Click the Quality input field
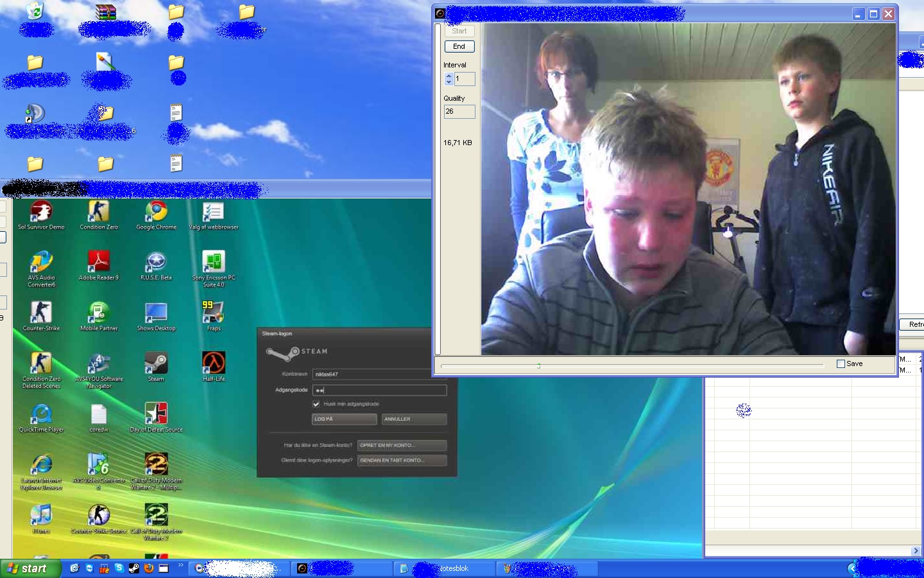Viewport: 924px width, 578px height. coord(459,112)
